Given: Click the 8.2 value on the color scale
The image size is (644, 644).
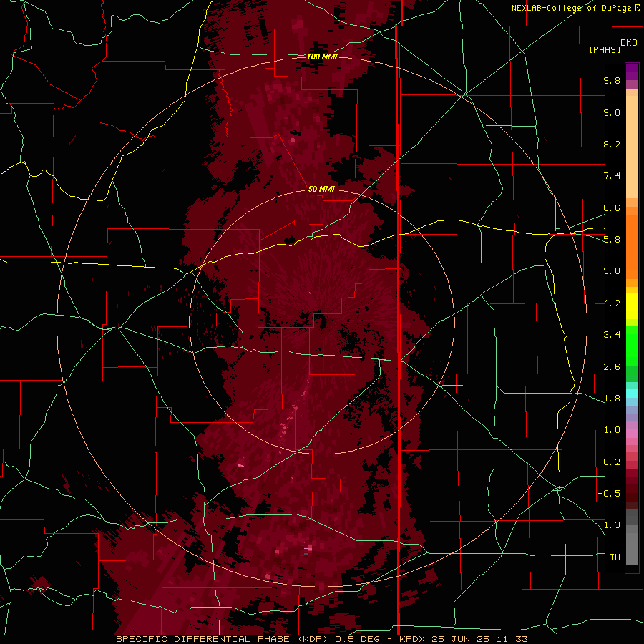Looking at the screenshot, I should point(612,144).
